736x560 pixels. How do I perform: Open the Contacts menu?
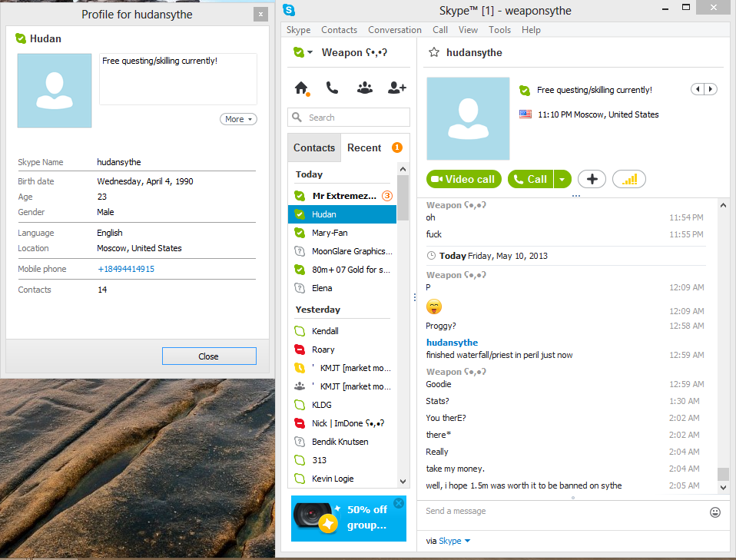click(339, 29)
